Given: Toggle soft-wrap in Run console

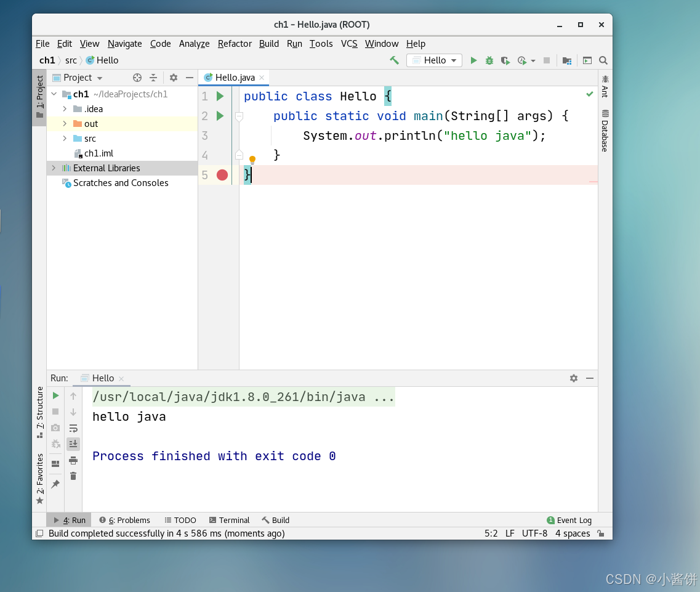Looking at the screenshot, I should pyautogui.click(x=73, y=428).
